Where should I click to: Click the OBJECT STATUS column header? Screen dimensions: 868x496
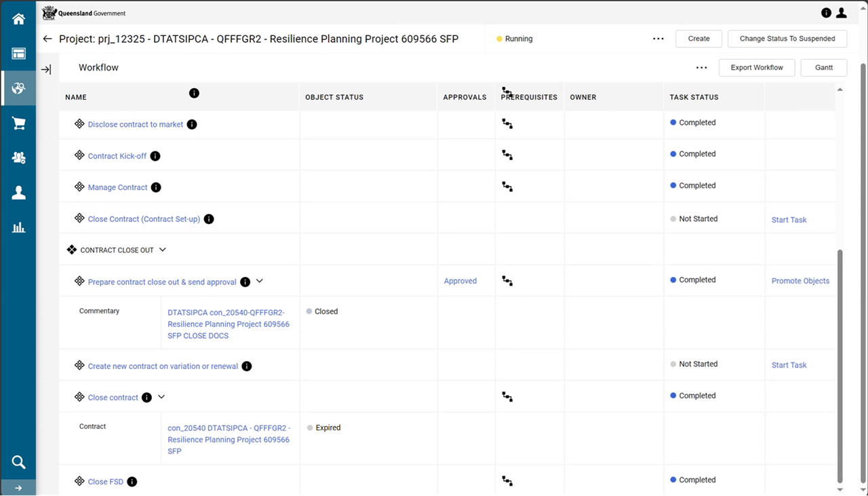point(334,97)
